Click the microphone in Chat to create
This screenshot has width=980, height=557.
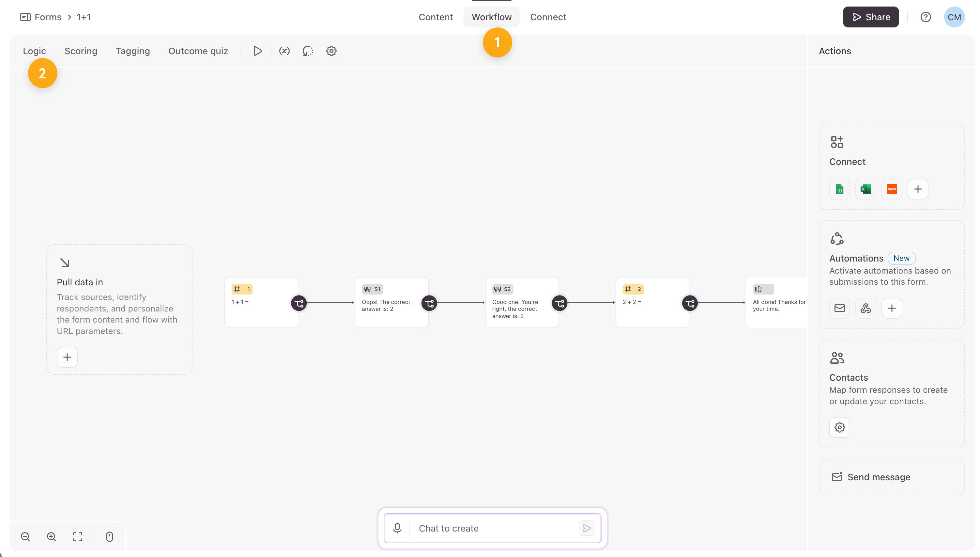click(397, 528)
